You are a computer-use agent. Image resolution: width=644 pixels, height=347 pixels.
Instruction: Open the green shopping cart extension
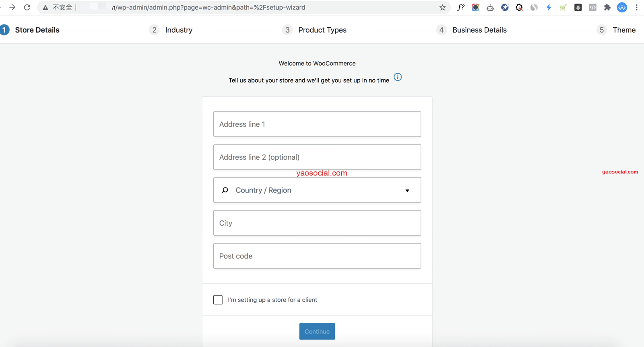point(563,7)
